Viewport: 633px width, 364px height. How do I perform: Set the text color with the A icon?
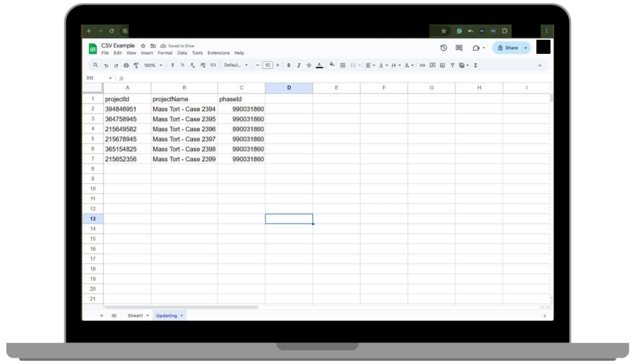click(x=319, y=65)
